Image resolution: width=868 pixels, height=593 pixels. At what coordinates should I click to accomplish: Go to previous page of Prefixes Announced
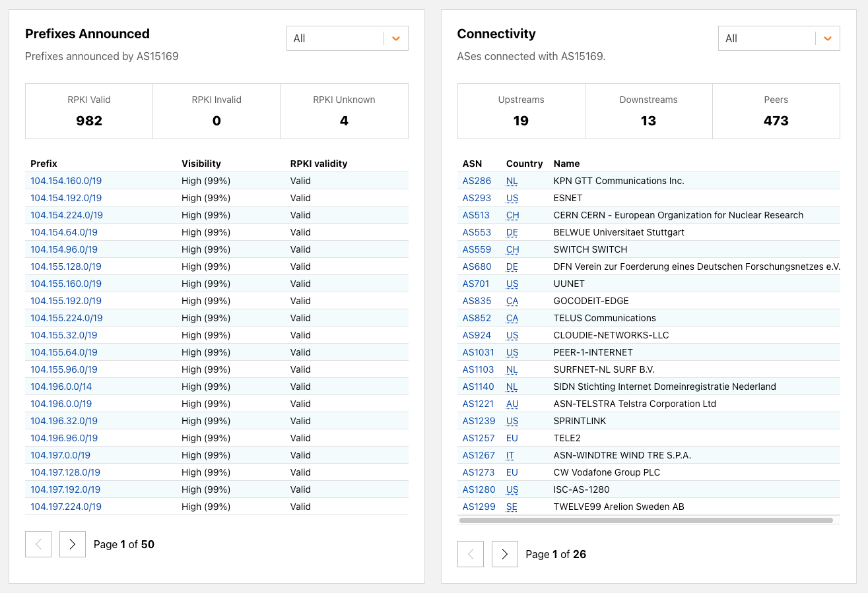tap(38, 544)
